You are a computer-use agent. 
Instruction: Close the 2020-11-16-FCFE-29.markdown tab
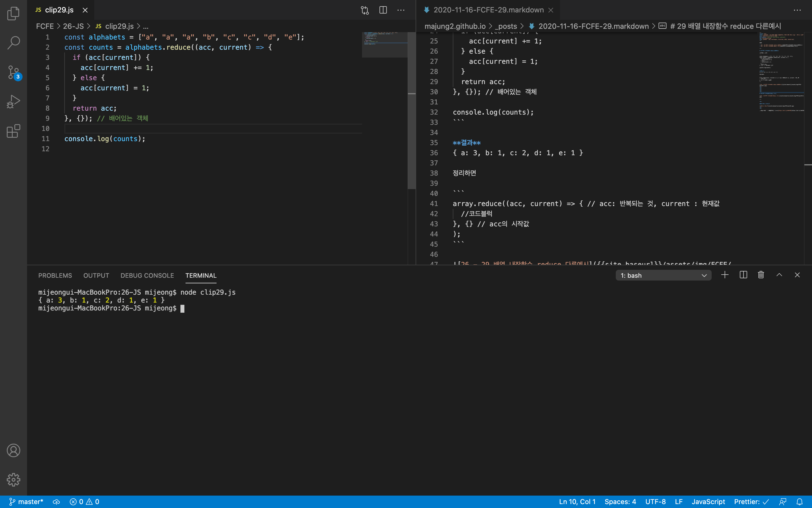click(551, 10)
